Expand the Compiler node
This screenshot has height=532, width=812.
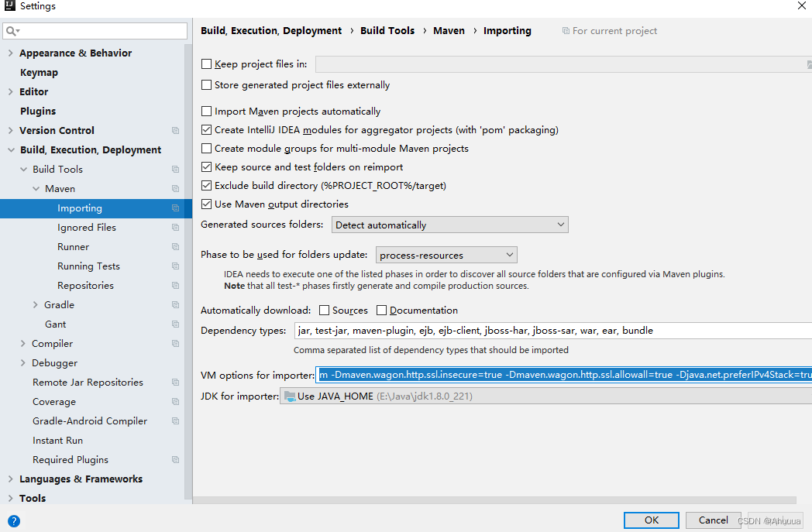point(22,344)
